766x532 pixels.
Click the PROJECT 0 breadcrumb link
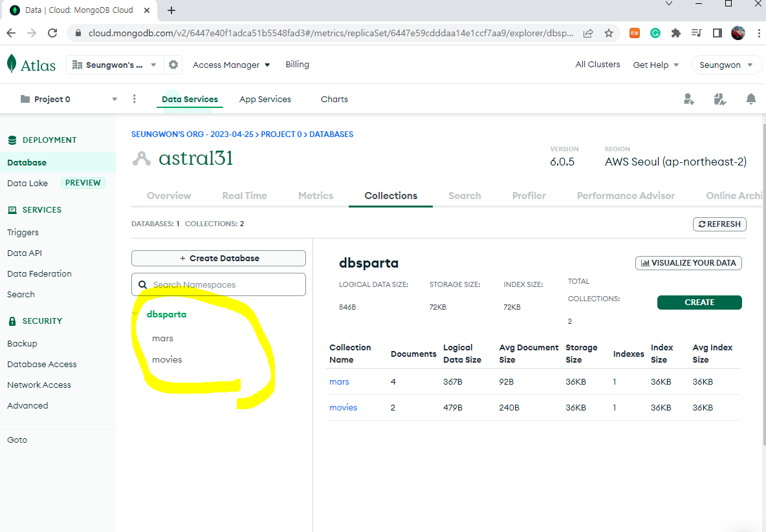(281, 134)
